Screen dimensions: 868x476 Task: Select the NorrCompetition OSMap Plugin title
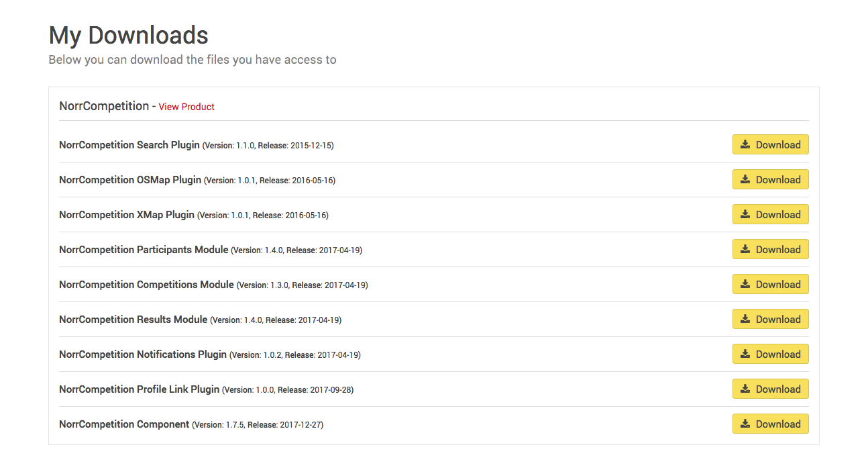(x=130, y=180)
